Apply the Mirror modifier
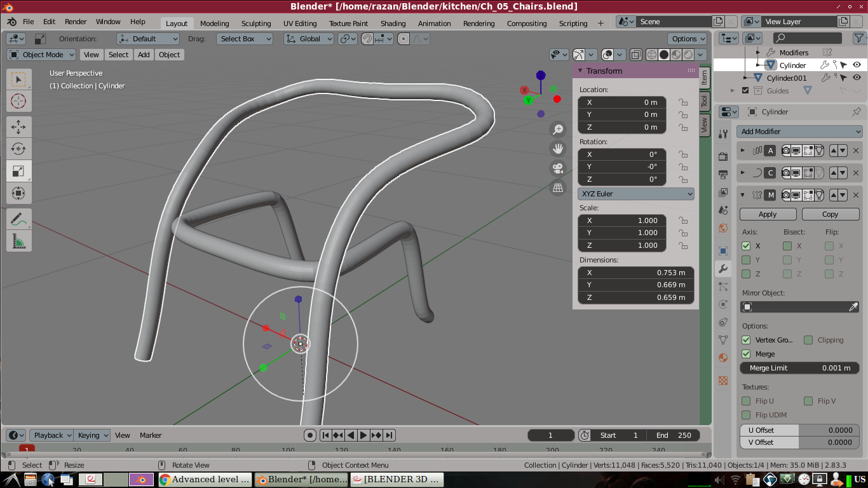The image size is (868, 488). [768, 214]
